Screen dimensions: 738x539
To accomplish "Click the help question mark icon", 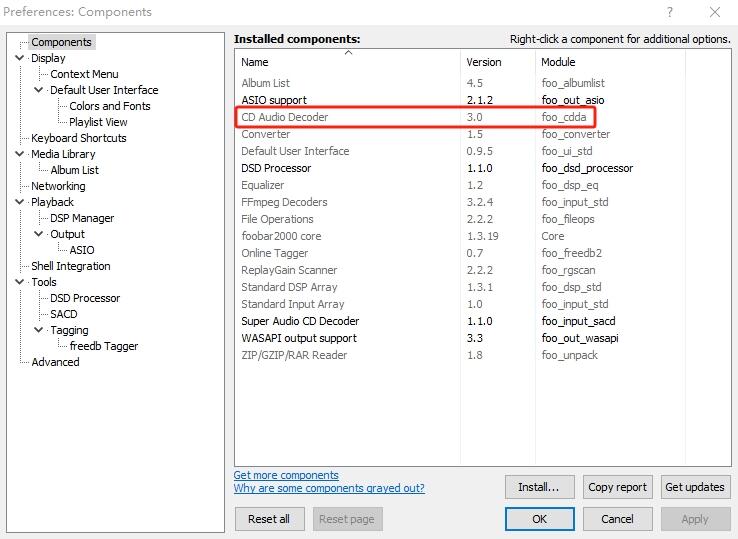I will pyautogui.click(x=668, y=12).
